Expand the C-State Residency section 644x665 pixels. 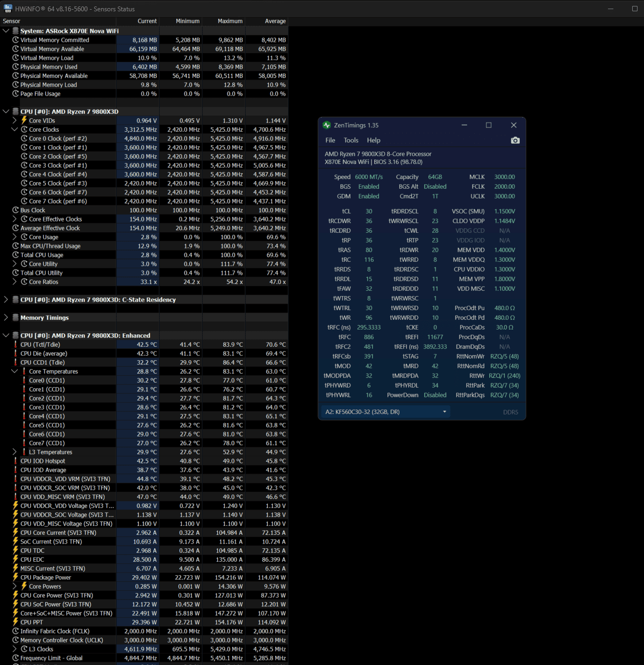click(6, 300)
